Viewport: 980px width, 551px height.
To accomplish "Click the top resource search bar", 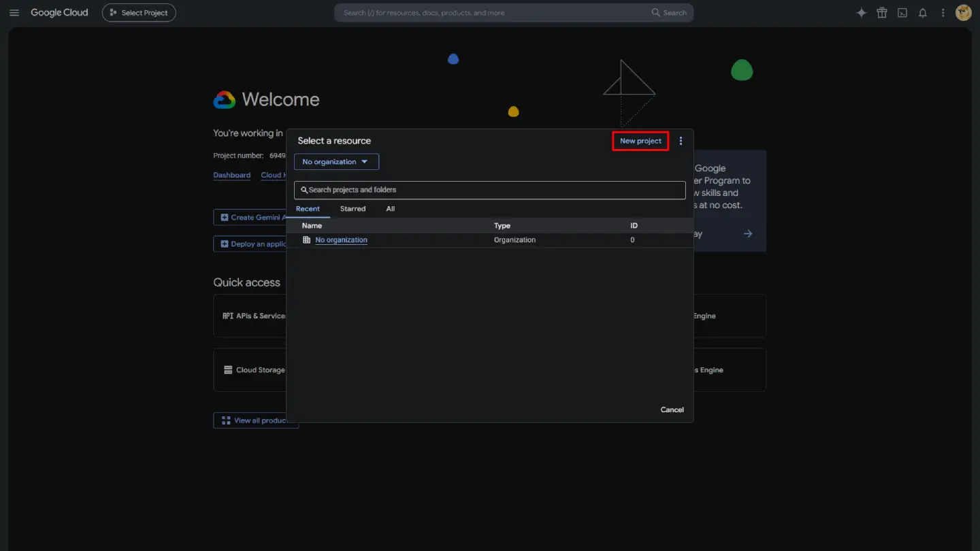I will (514, 13).
